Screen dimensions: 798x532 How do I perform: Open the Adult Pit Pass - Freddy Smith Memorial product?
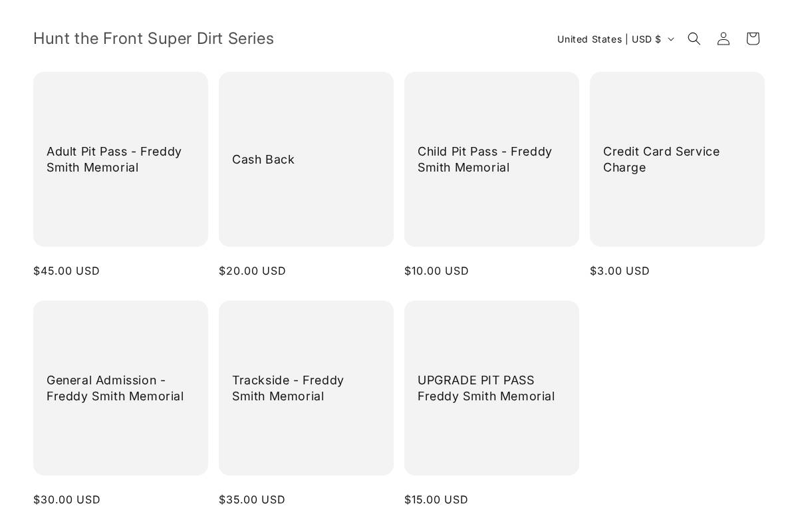tap(114, 159)
